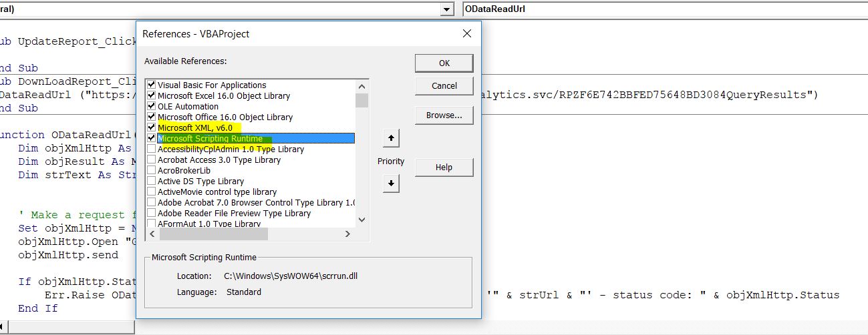Check Acrobat Access 3.0 Type Library
This screenshot has height=335, width=868.
click(x=151, y=159)
